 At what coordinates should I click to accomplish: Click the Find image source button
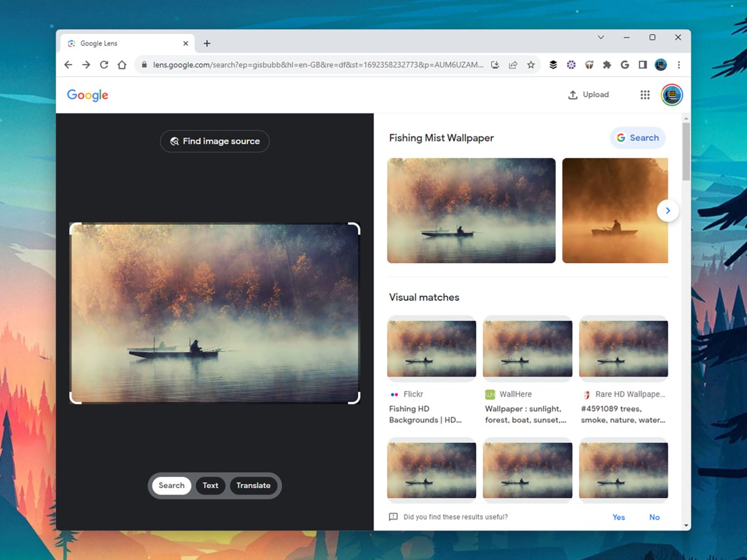214,141
